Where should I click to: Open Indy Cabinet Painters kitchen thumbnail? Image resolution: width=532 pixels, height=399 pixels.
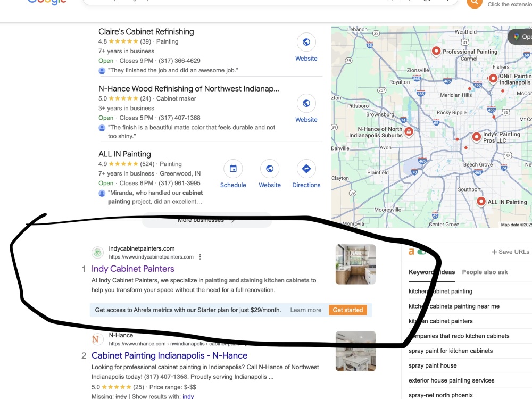[x=355, y=264]
